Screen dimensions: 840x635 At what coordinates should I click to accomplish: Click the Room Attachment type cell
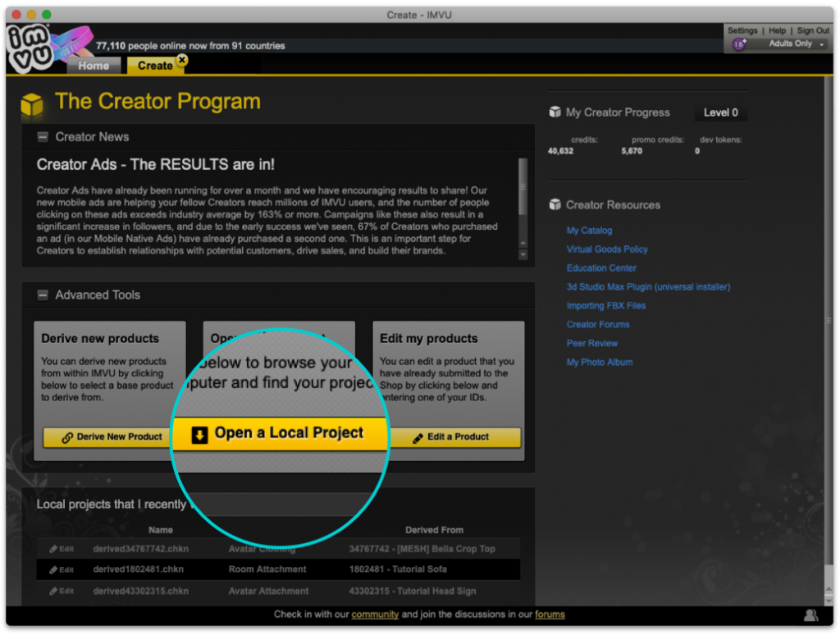(267, 569)
